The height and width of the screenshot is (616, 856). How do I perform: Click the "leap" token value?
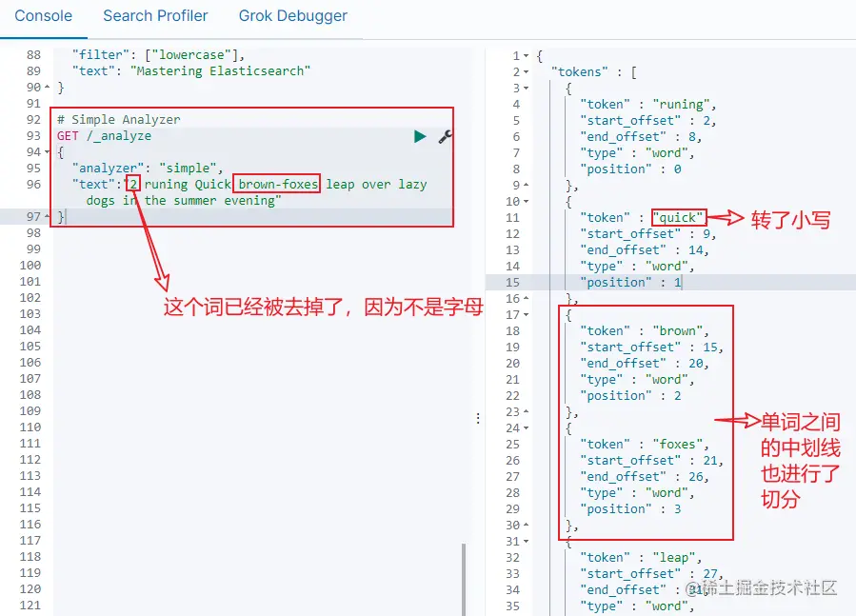click(674, 558)
